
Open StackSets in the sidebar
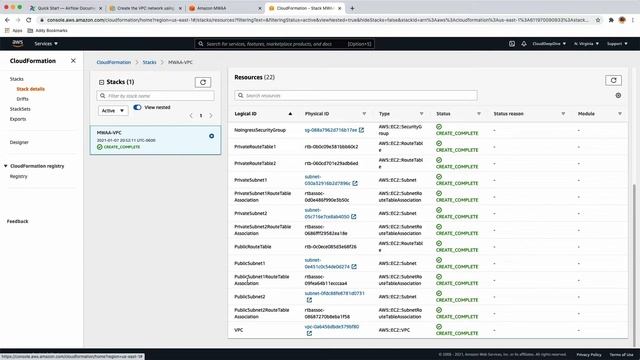tap(20, 109)
